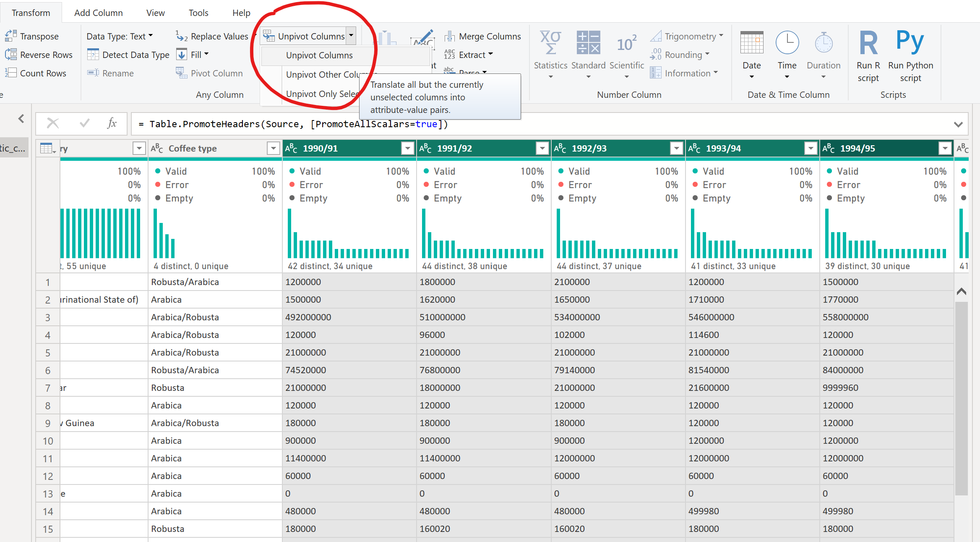Open the 1990/91 column filter dropdown
This screenshot has width=980, height=542.
(x=407, y=148)
